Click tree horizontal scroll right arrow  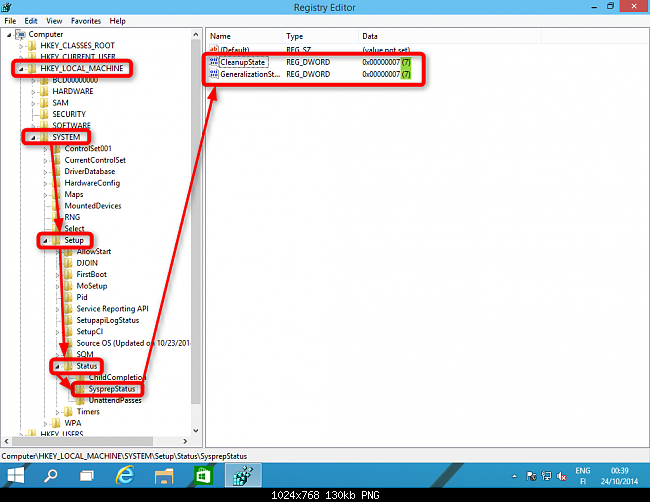185,441
